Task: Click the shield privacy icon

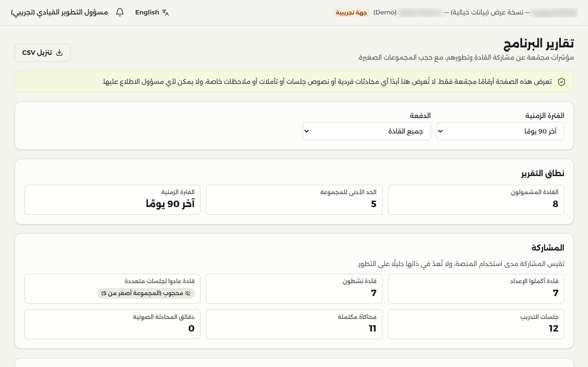Action: [x=562, y=82]
